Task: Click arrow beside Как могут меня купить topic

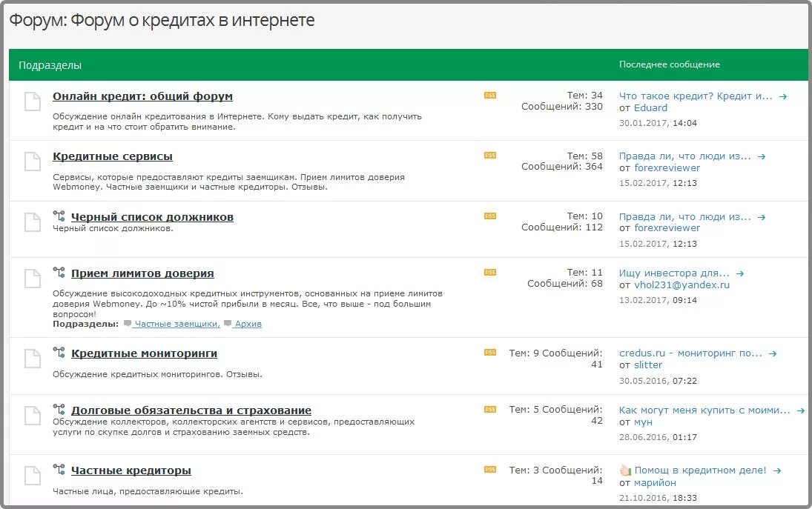Action: coord(800,409)
